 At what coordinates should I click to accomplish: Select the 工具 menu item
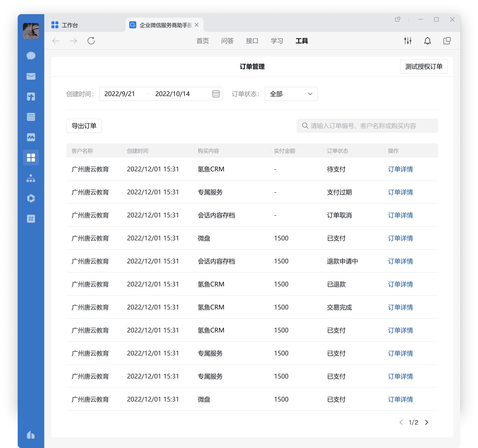[302, 41]
